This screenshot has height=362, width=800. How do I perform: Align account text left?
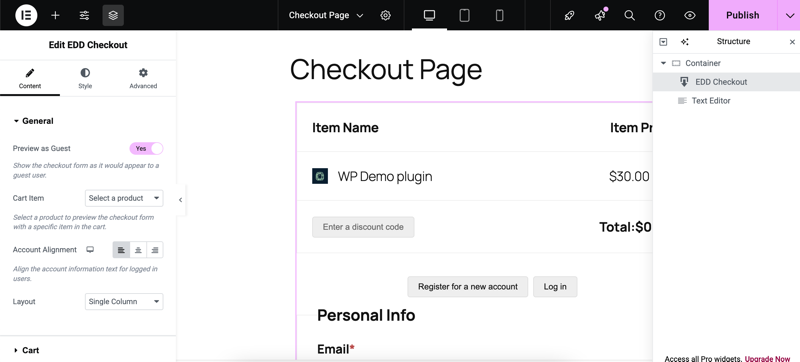coord(121,250)
